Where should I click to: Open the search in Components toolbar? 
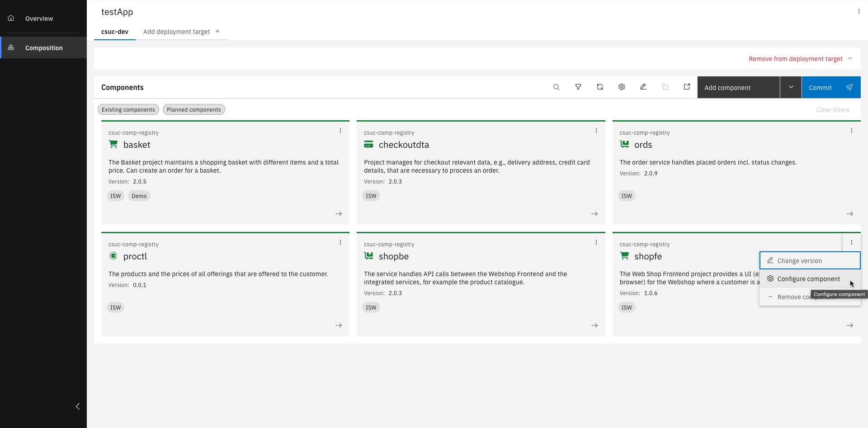[x=557, y=87]
